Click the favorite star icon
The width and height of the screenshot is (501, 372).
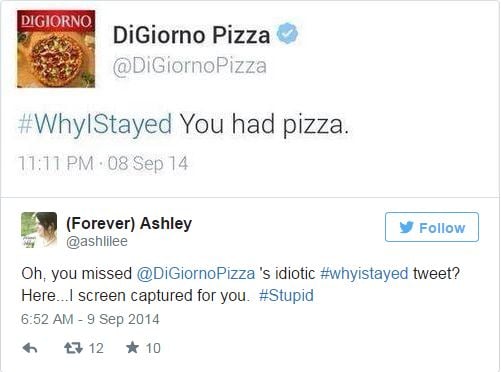[x=132, y=348]
